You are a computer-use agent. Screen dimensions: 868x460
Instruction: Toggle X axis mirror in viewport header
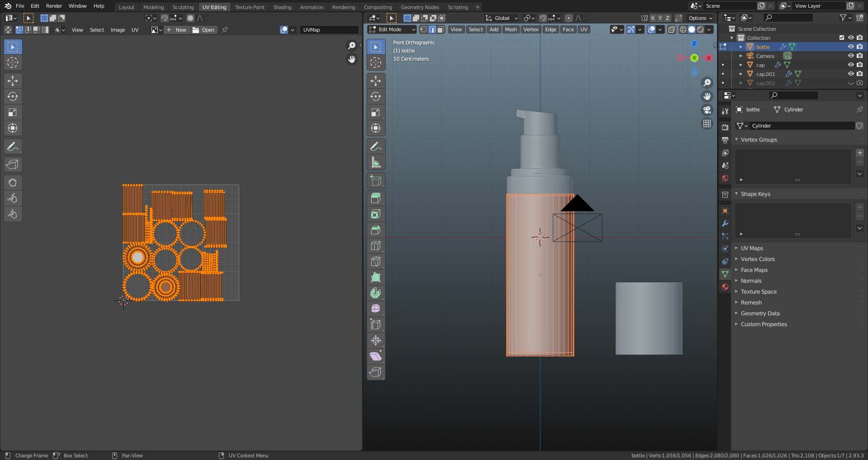(653, 18)
